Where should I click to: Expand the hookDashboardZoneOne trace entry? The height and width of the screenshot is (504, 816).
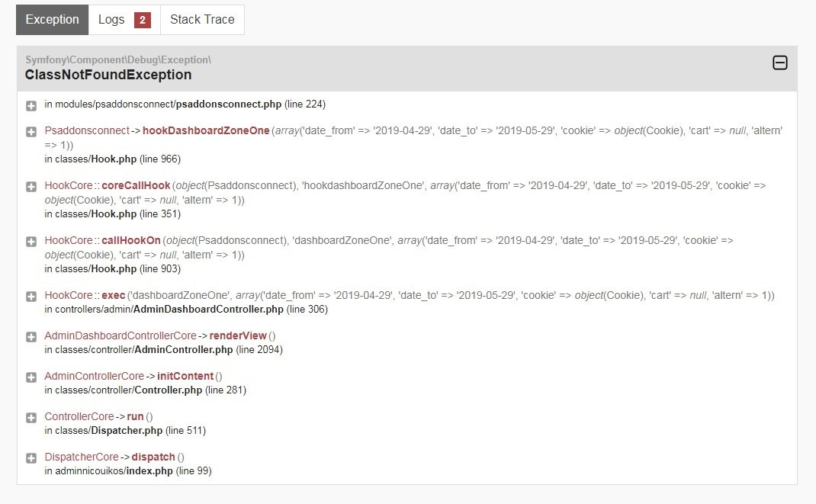[x=31, y=132]
